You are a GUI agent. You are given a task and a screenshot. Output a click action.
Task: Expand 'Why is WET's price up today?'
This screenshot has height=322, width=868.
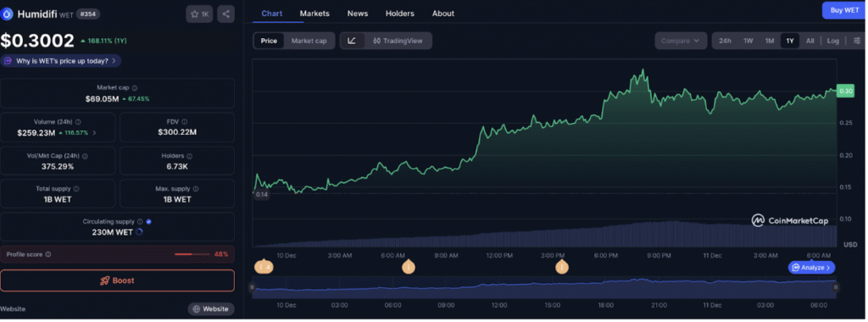tap(61, 61)
